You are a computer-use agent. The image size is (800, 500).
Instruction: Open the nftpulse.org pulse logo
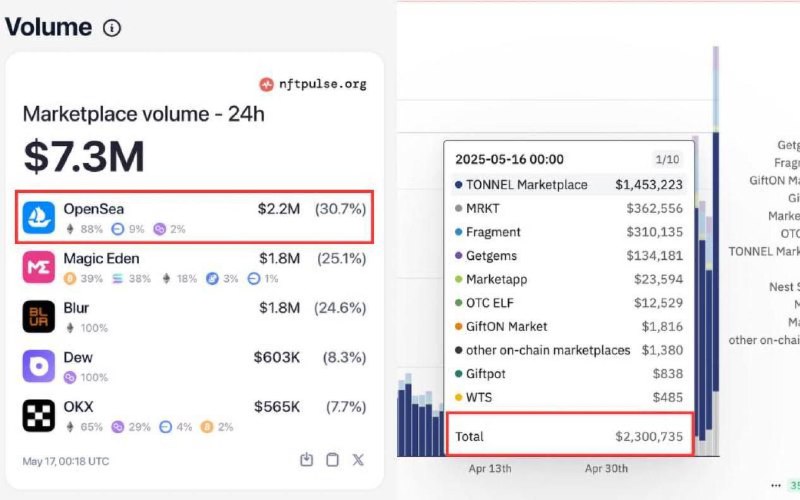pos(266,84)
